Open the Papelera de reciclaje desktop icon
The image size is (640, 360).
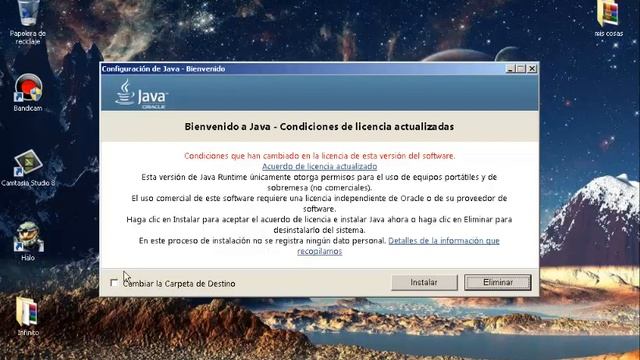[28, 21]
